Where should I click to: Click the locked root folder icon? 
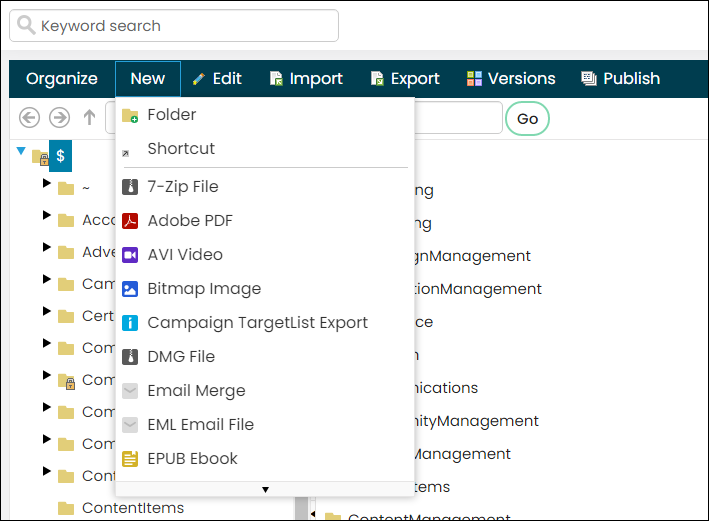point(40,158)
